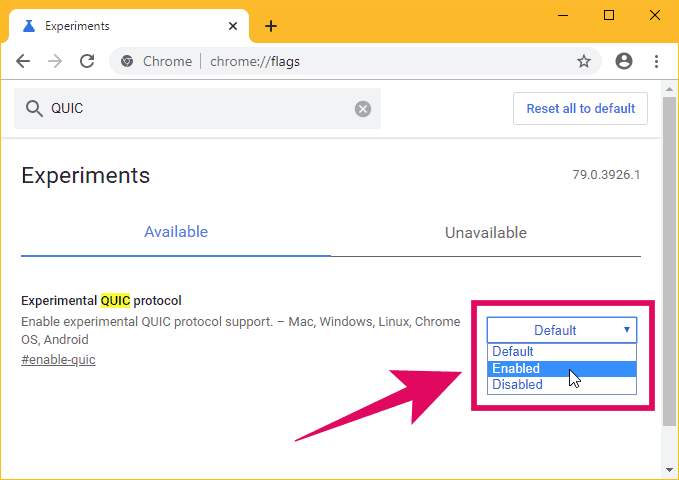
Task: Go back using the browser back arrow
Action: tap(23, 62)
